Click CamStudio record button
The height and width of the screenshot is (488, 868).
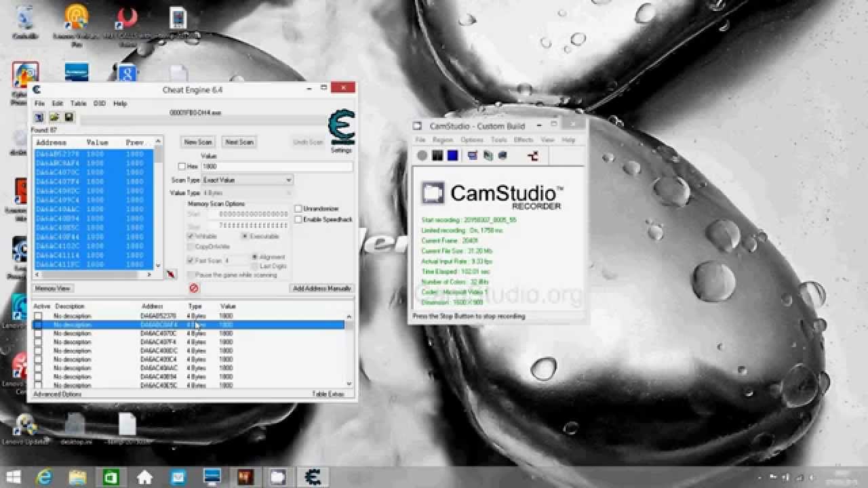[422, 155]
